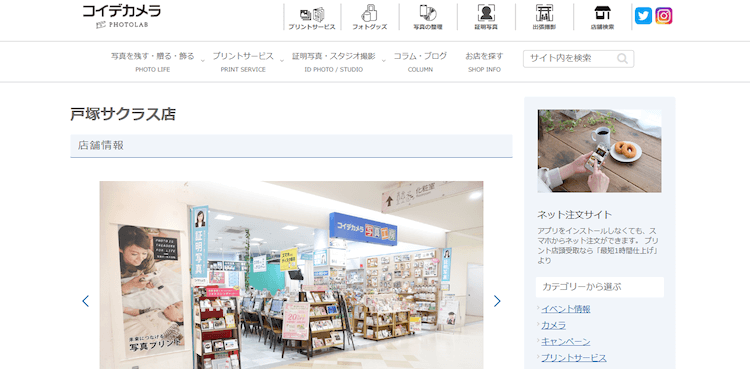Viewport: 750px width, 369px height.
Task: Expand chevron next to PRINT SERVICE menu
Action: tap(282, 61)
